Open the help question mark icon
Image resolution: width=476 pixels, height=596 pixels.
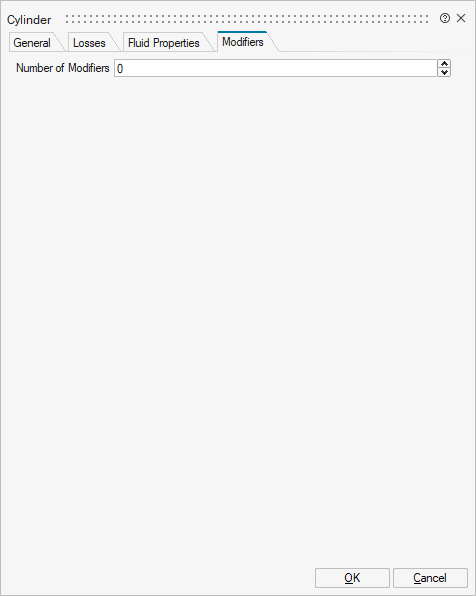[444, 18]
